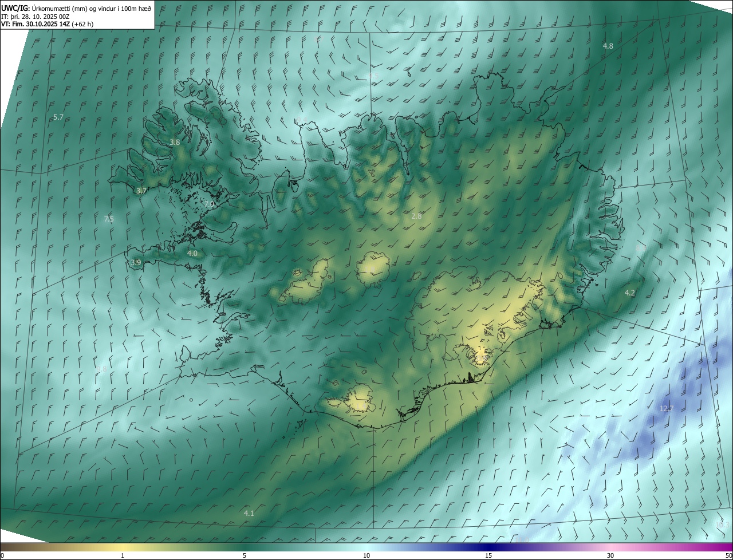
Task: Click the map value label "3.9"
Action: (136, 262)
